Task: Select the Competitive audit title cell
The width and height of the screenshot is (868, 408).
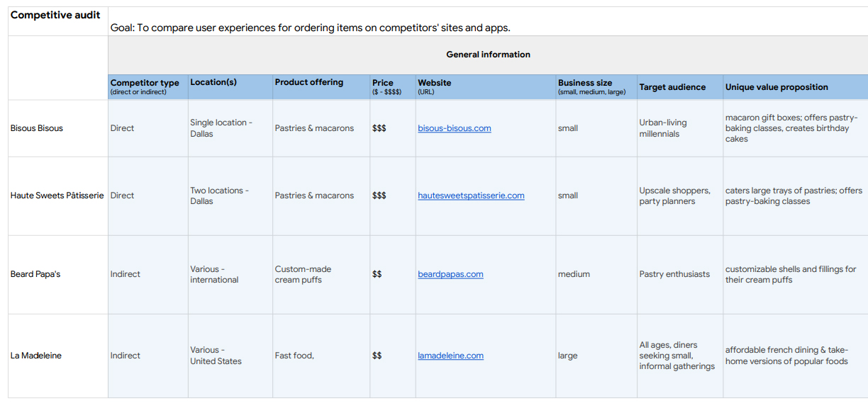Action: (55, 15)
